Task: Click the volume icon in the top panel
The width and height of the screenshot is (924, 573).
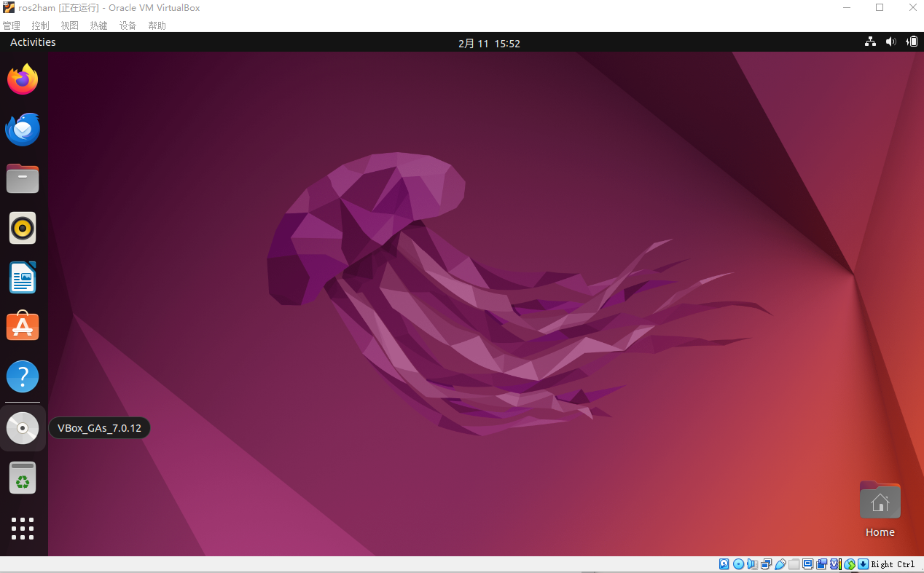Action: 890,42
